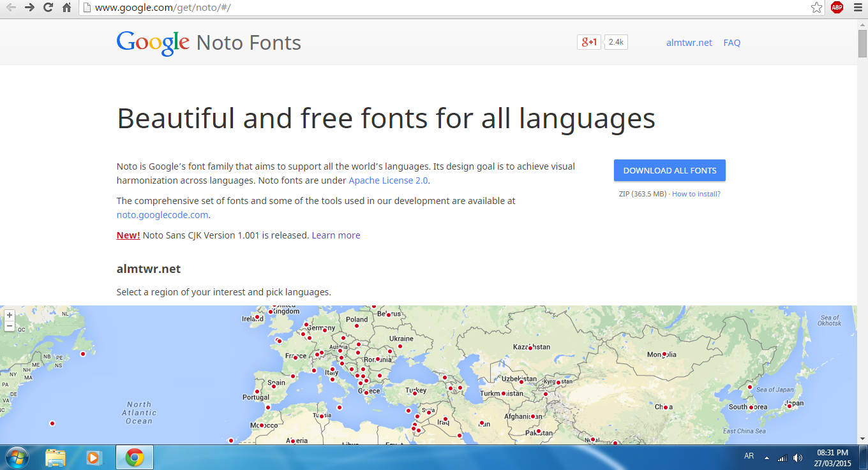Bookmark this page with the star icon

coord(816,8)
